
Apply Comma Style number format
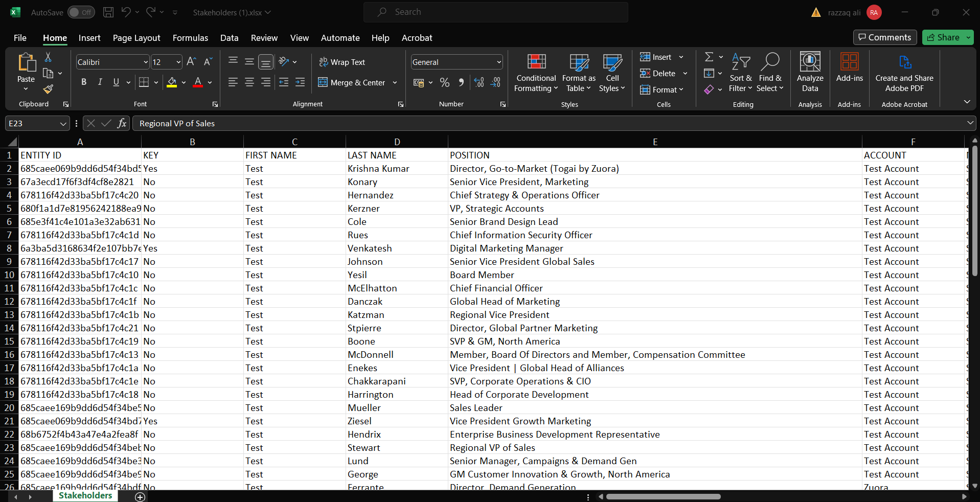(x=461, y=82)
